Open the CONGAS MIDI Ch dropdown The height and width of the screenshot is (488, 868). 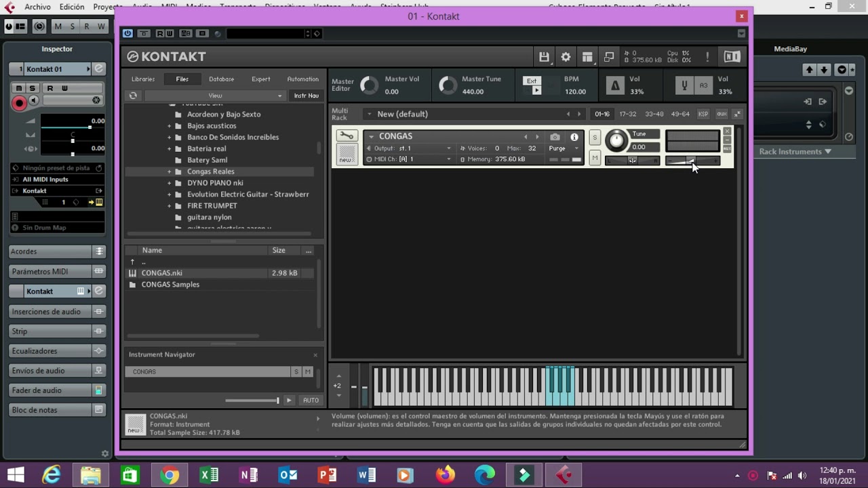tap(409, 159)
